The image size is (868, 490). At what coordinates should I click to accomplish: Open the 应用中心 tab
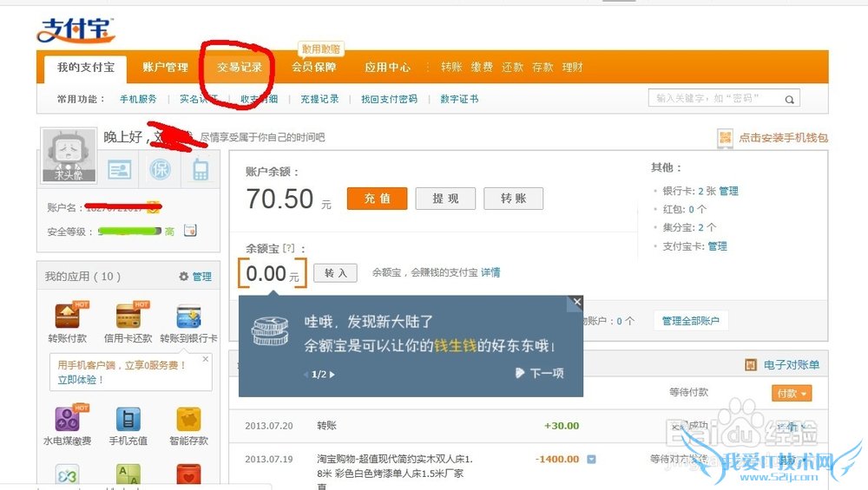point(387,68)
